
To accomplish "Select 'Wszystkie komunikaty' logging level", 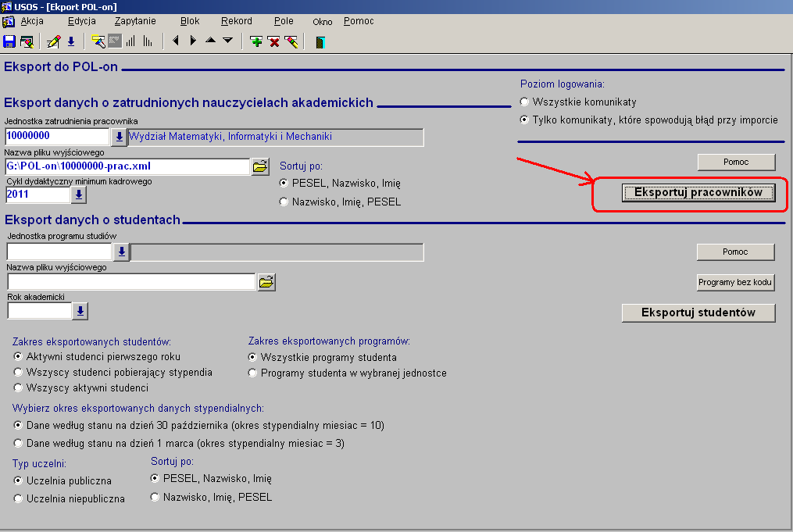I will pos(524,102).
